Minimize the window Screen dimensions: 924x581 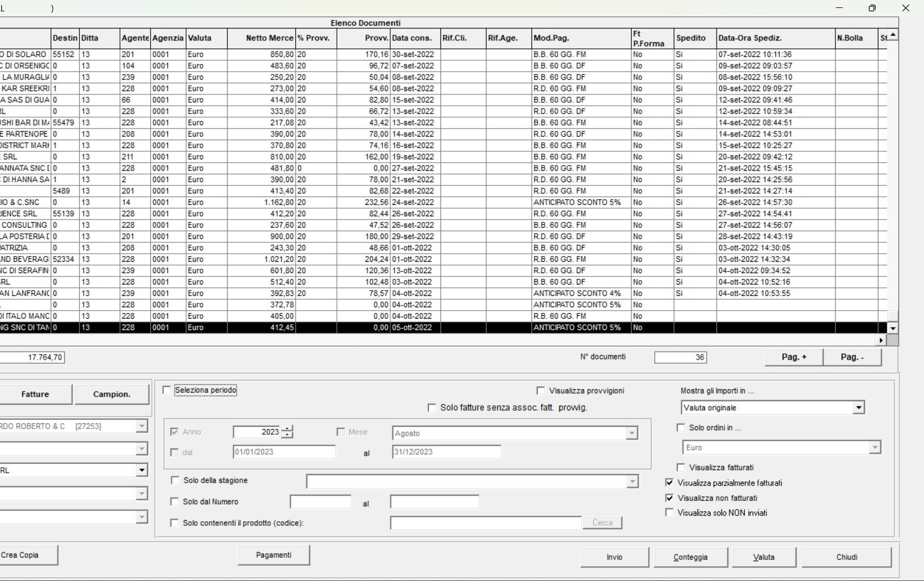click(x=839, y=8)
